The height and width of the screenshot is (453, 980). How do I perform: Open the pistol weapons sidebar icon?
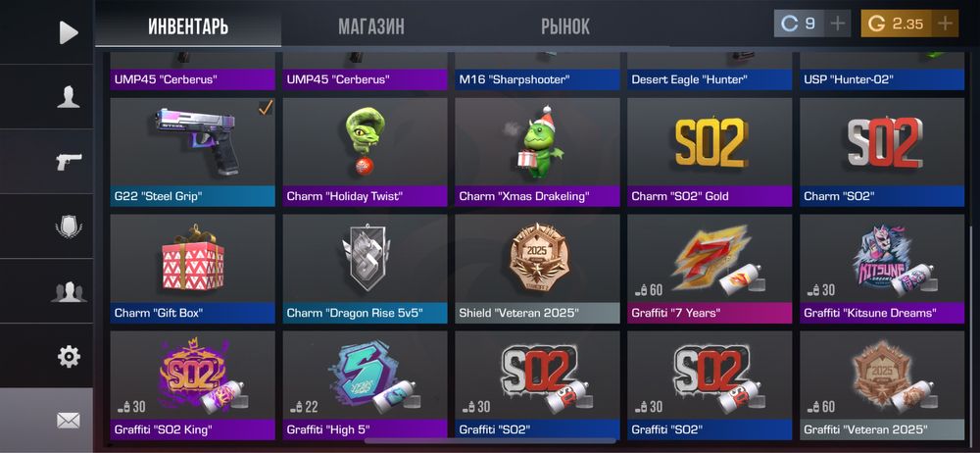[x=69, y=162]
